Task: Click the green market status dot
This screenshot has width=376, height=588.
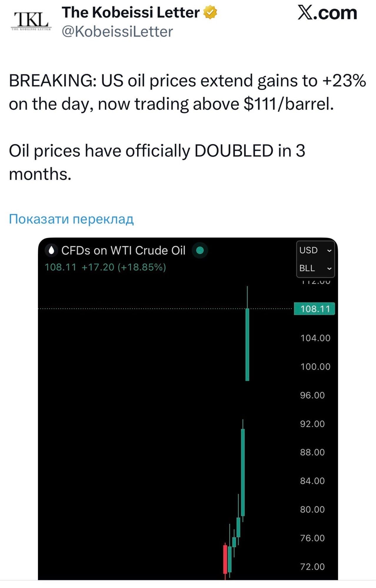Action: [200, 250]
